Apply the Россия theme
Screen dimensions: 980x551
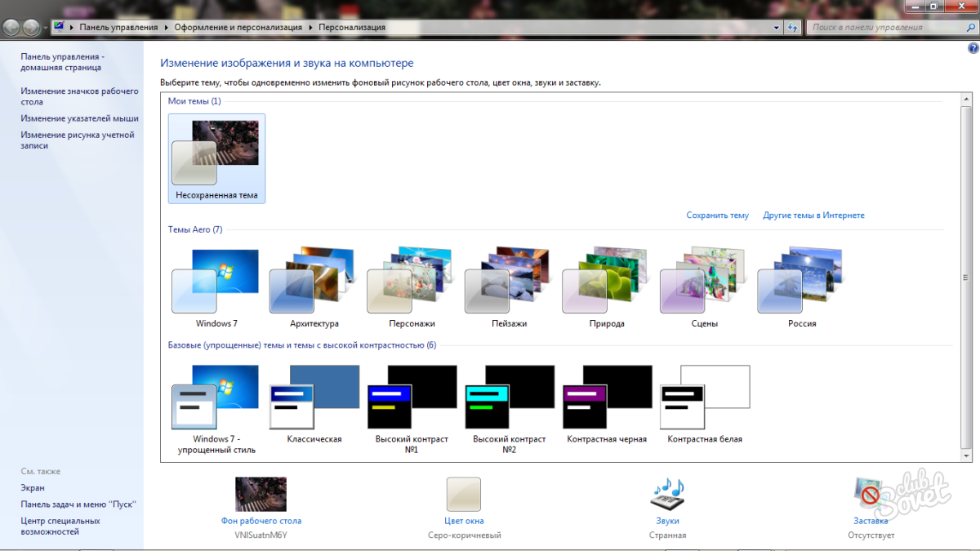pyautogui.click(x=801, y=282)
